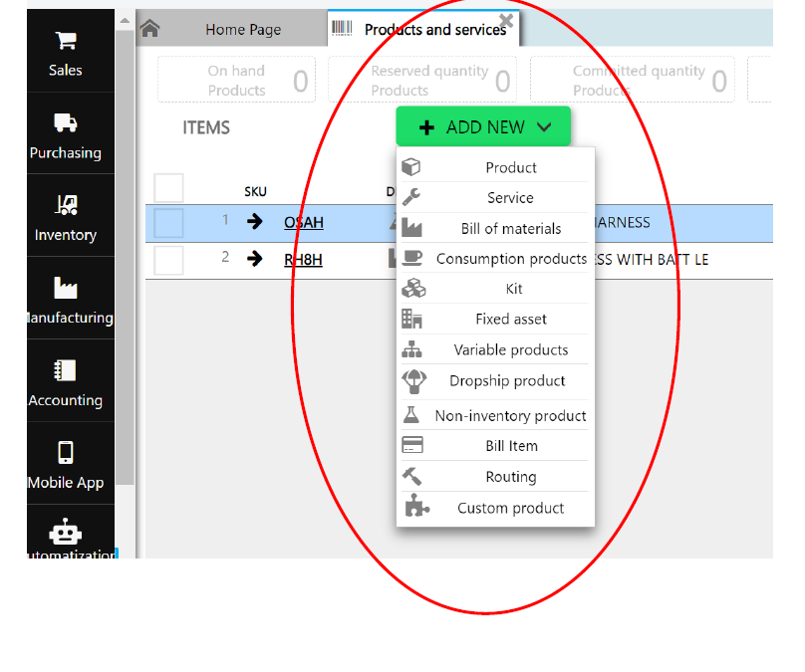This screenshot has height=672, width=805.
Task: Select Product from the Add New menu
Action: pyautogui.click(x=495, y=167)
